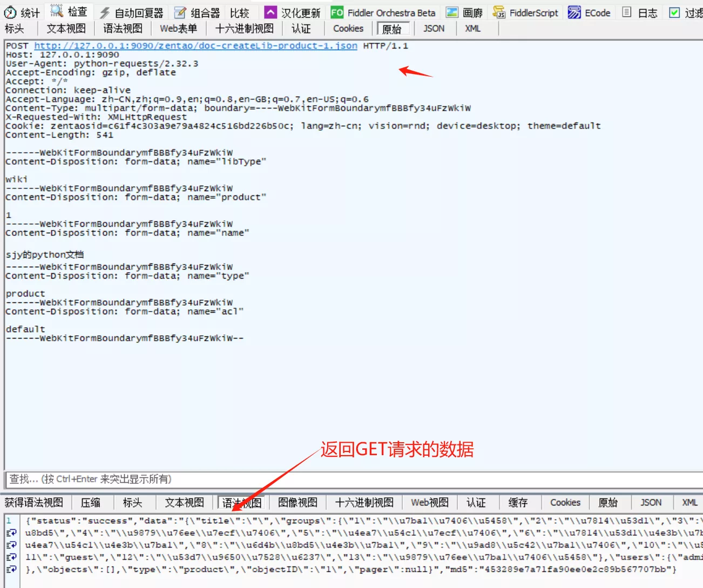Open the 画廊 gallery tab
703x588 pixels.
465,12
